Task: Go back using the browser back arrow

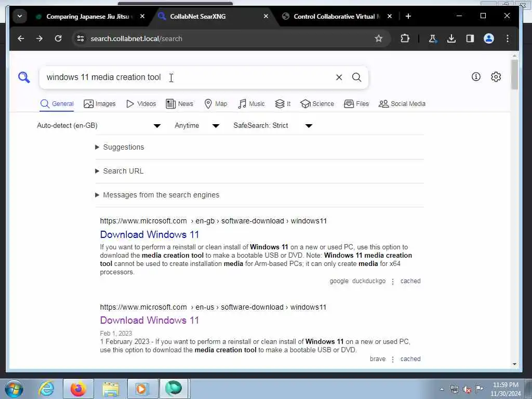Action: pos(21,38)
